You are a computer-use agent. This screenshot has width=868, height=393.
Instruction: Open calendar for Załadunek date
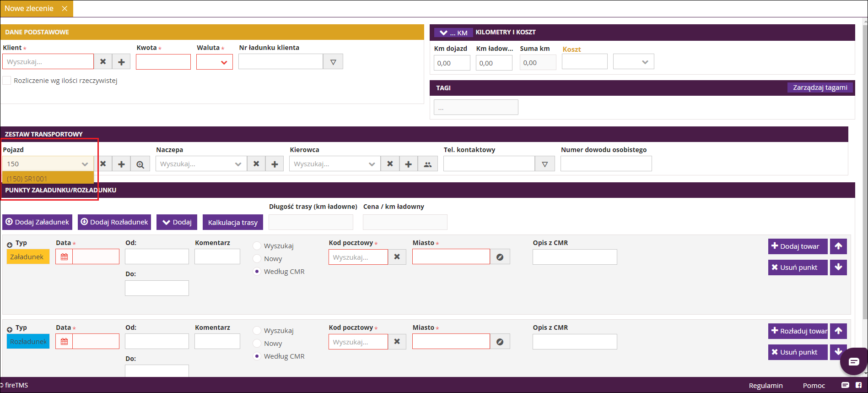(x=64, y=257)
